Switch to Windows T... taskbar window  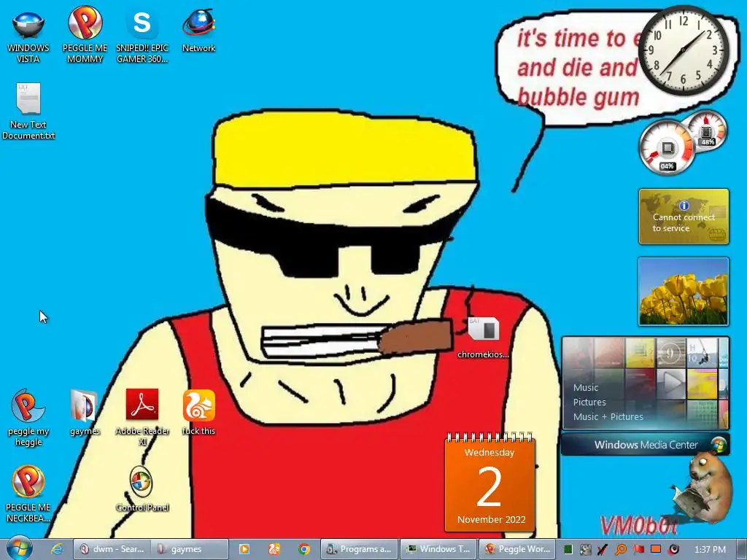click(438, 549)
